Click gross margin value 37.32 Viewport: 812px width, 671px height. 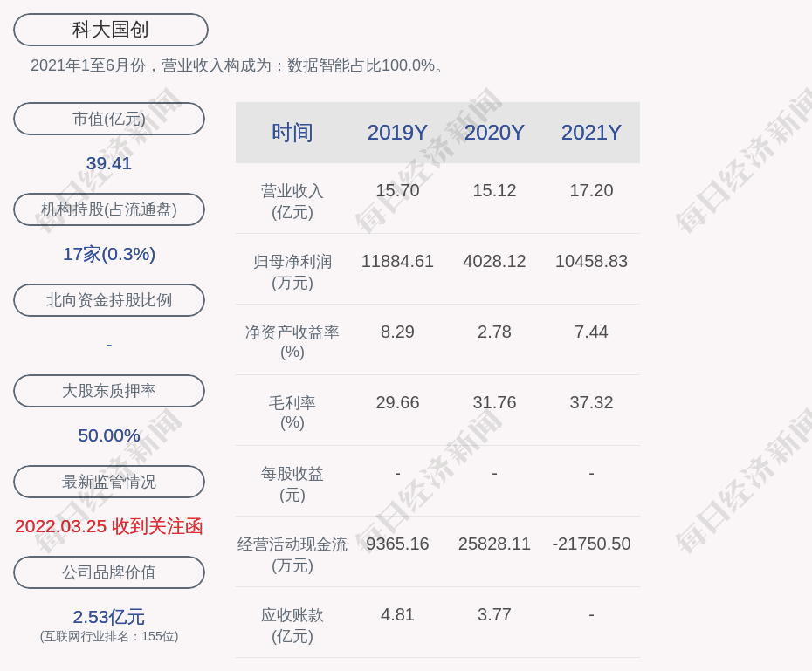point(591,402)
